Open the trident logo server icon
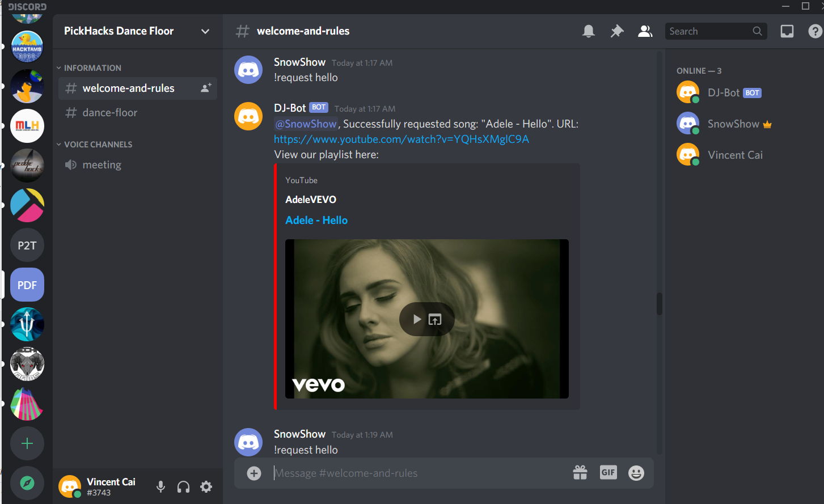The width and height of the screenshot is (824, 504). click(x=27, y=324)
